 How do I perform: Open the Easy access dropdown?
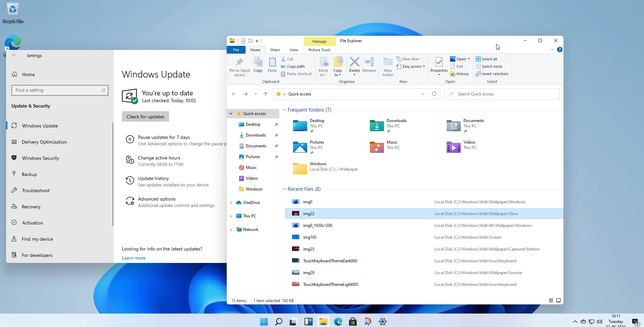(411, 66)
